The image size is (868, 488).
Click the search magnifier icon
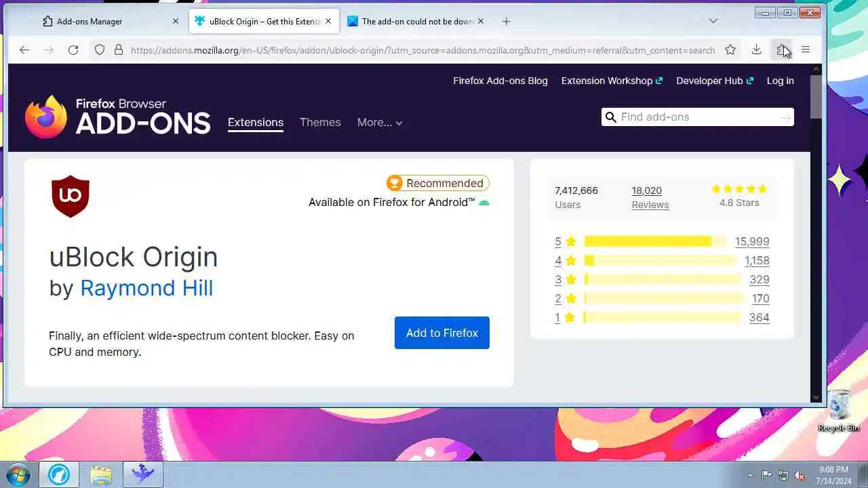[610, 117]
